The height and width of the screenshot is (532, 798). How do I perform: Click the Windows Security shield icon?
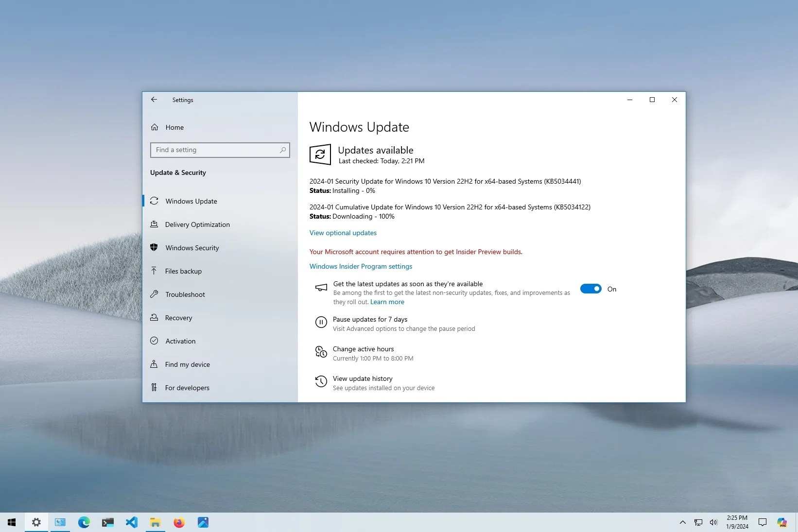(154, 247)
